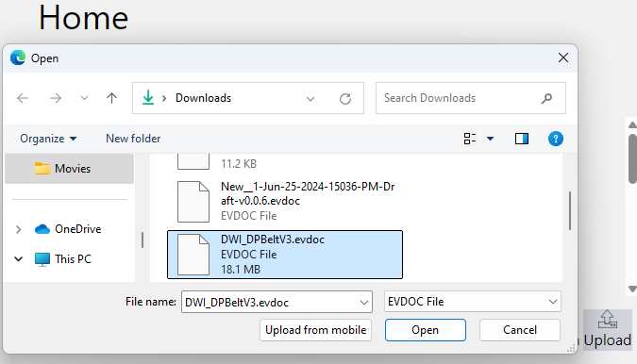Open the File name dropdown arrow
The image size is (637, 364).
pos(364,303)
